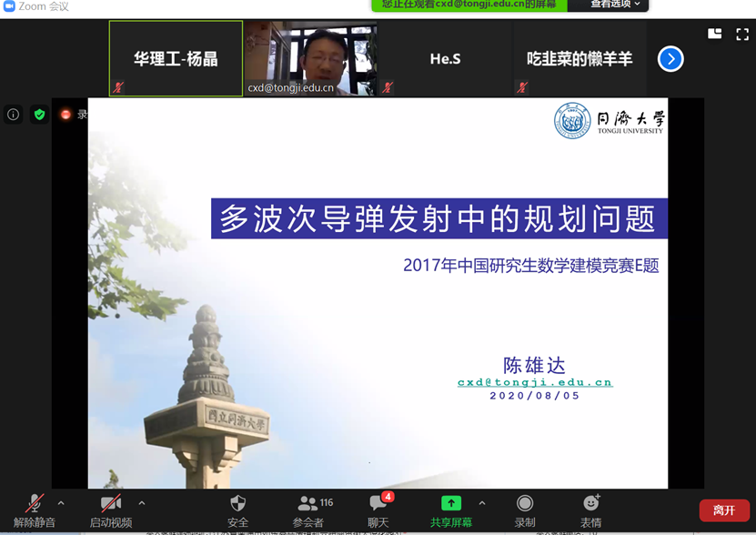Image resolution: width=756 pixels, height=535 pixels.
Task: Open the Chat (聊天) panel
Action: click(x=379, y=504)
